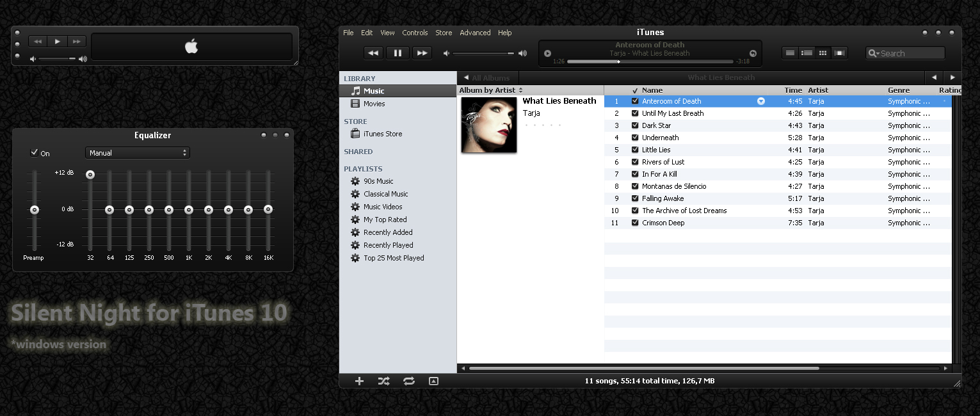Enable repeat mode icon
980x416 pixels.
coord(408,381)
